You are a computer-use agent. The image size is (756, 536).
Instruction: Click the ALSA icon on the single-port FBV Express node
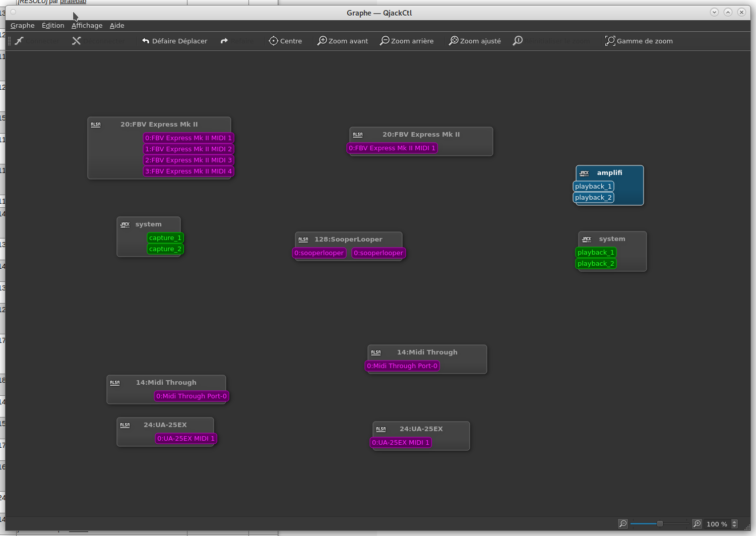click(358, 135)
